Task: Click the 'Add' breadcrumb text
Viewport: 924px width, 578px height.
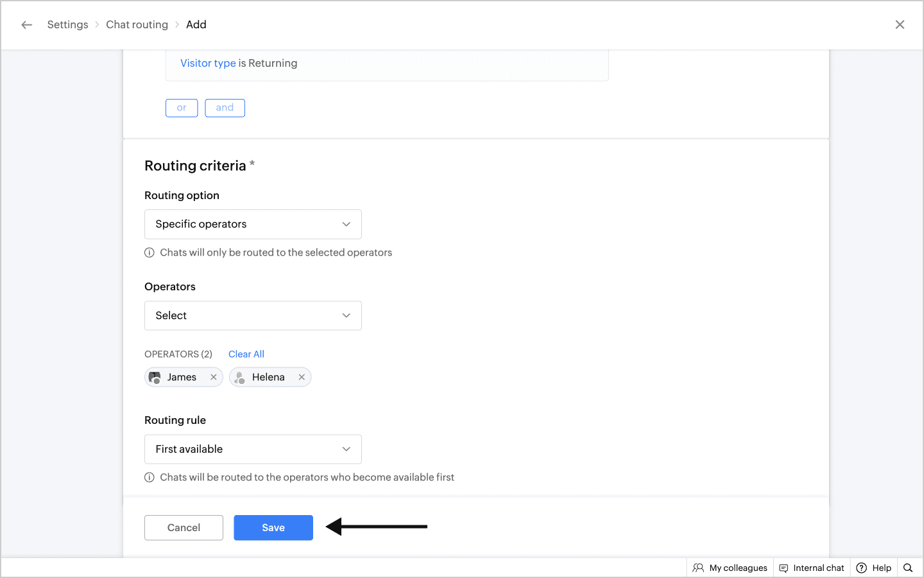Action: (196, 25)
